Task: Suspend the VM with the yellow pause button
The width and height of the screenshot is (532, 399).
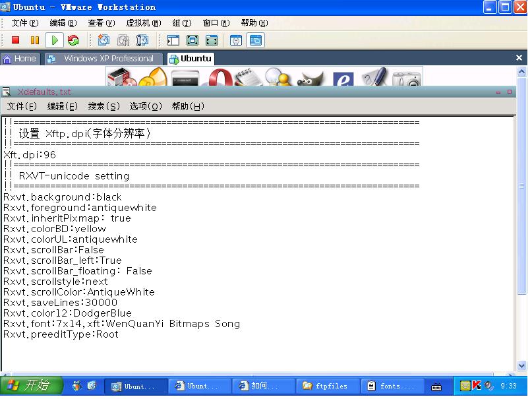Action: coord(34,40)
